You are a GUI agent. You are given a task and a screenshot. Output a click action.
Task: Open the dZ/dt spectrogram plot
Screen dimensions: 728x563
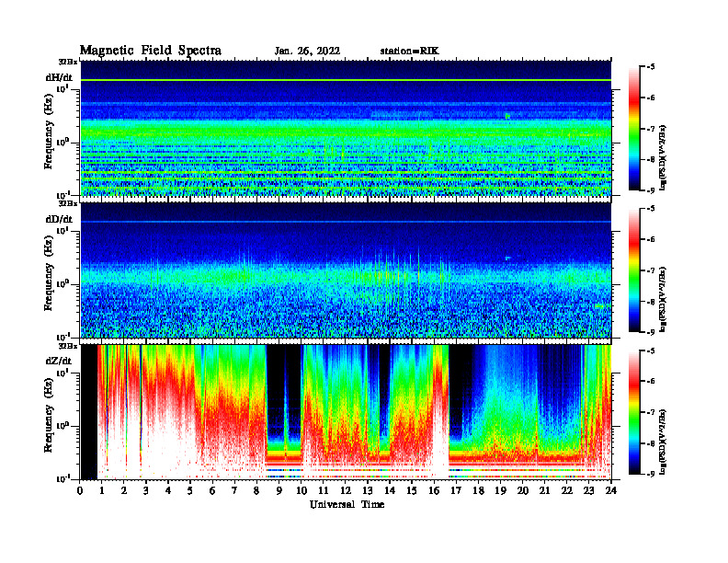346,411
